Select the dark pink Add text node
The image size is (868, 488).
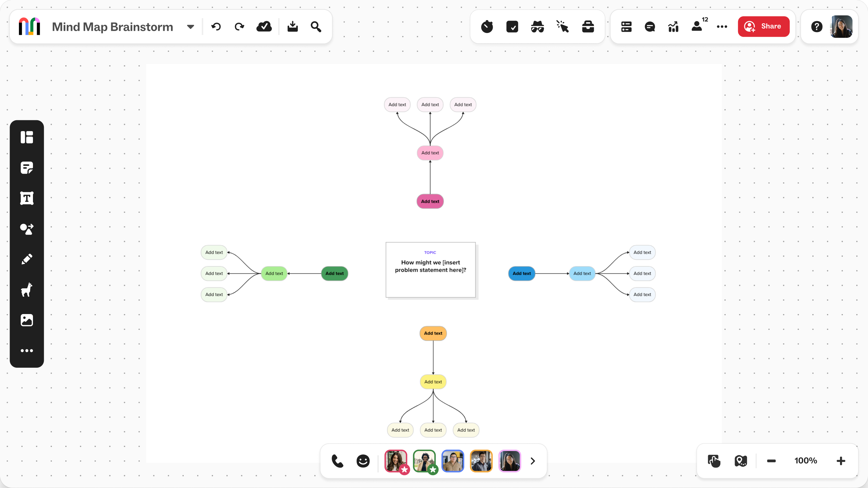pos(430,201)
